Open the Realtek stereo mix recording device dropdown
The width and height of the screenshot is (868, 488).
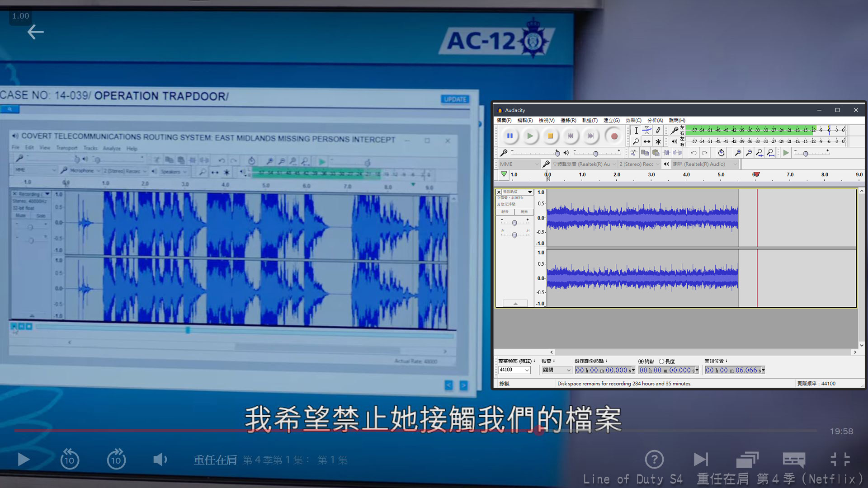pyautogui.click(x=584, y=164)
